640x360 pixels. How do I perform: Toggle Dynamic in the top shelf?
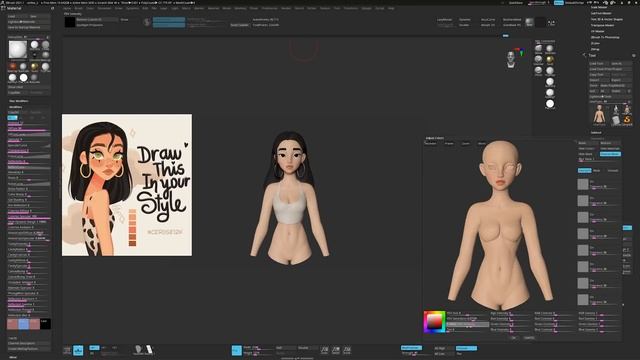pos(464,20)
